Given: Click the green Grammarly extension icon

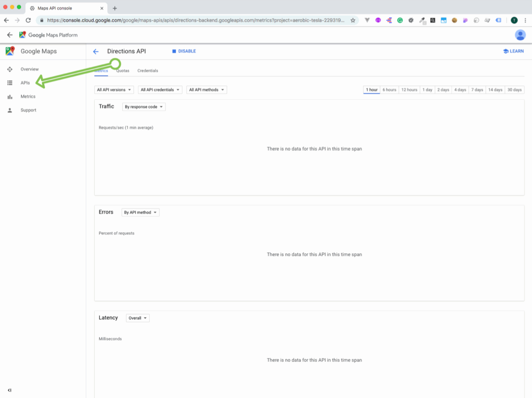Looking at the screenshot, I should 400,20.
